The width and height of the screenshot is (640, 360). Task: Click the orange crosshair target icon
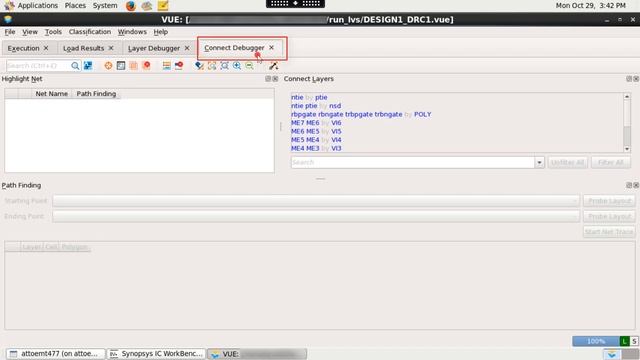click(x=108, y=66)
